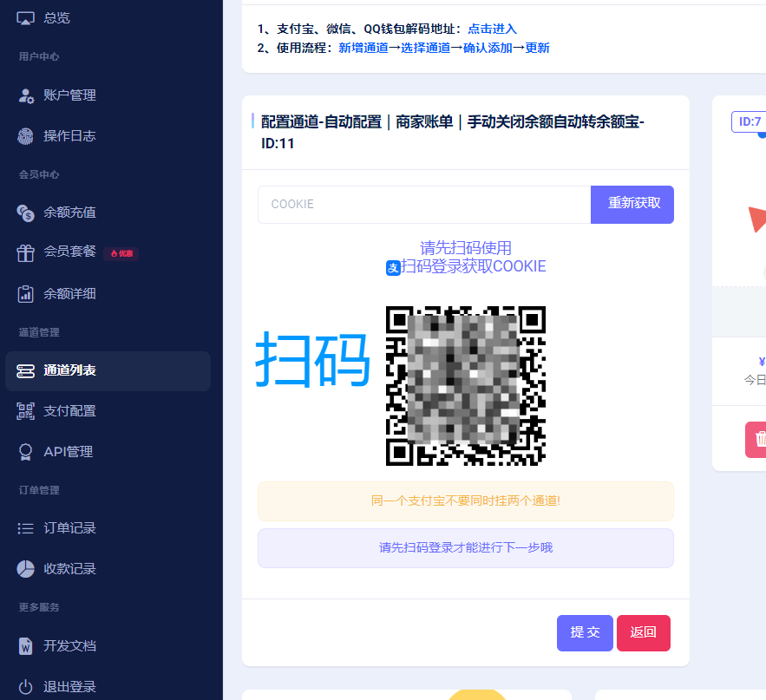
Task: Click the 优惠 hot badge
Action: [121, 253]
